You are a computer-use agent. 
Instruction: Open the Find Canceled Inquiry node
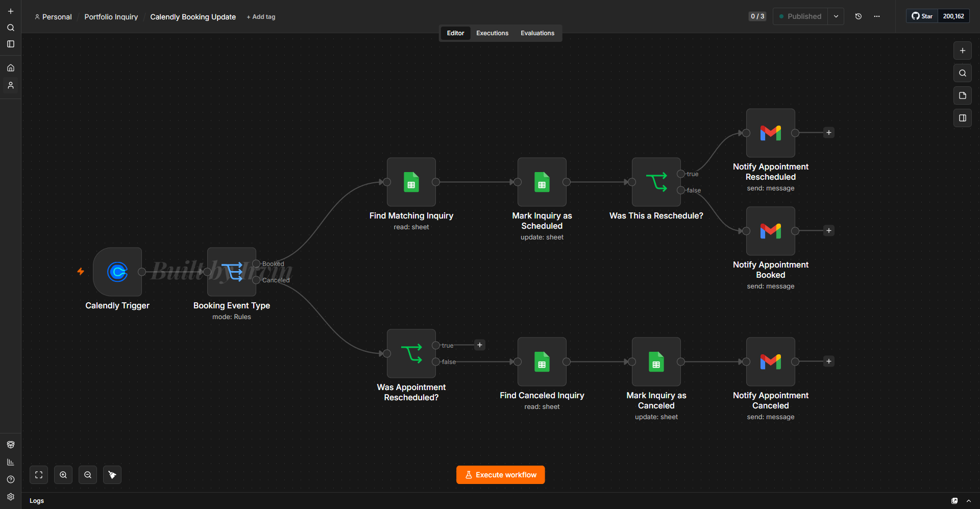[x=542, y=361]
